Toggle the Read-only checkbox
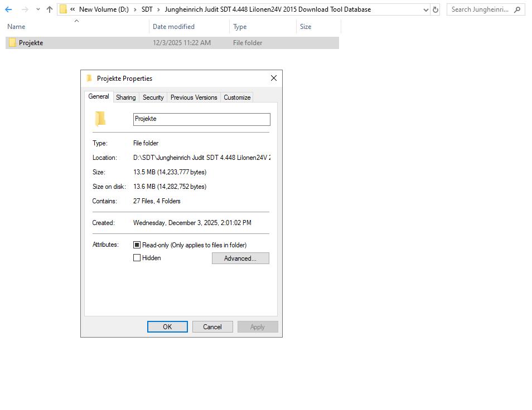The height and width of the screenshot is (410, 532). pyautogui.click(x=137, y=245)
